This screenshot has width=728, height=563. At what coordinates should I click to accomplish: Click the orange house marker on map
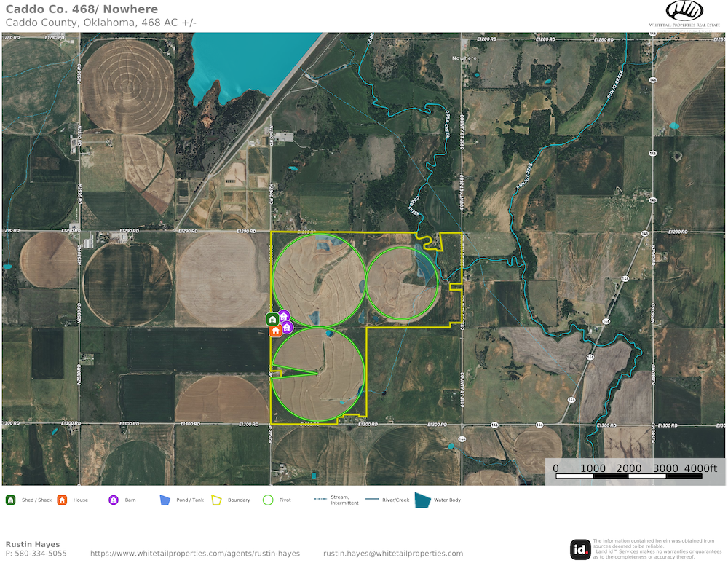coord(275,331)
